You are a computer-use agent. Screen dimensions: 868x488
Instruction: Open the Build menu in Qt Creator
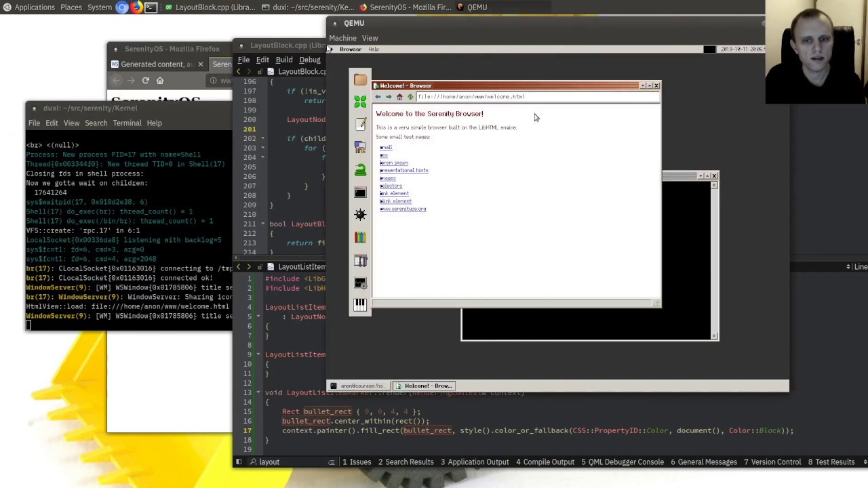pyautogui.click(x=284, y=60)
